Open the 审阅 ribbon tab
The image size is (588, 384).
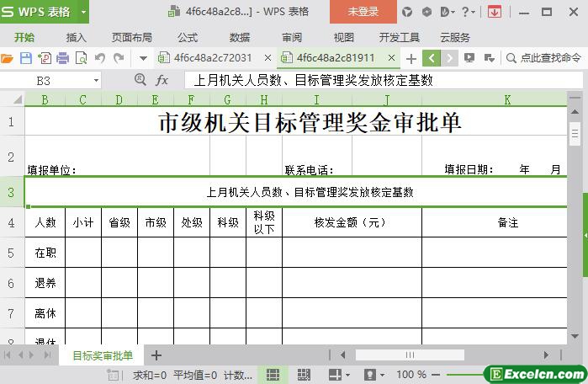click(292, 38)
